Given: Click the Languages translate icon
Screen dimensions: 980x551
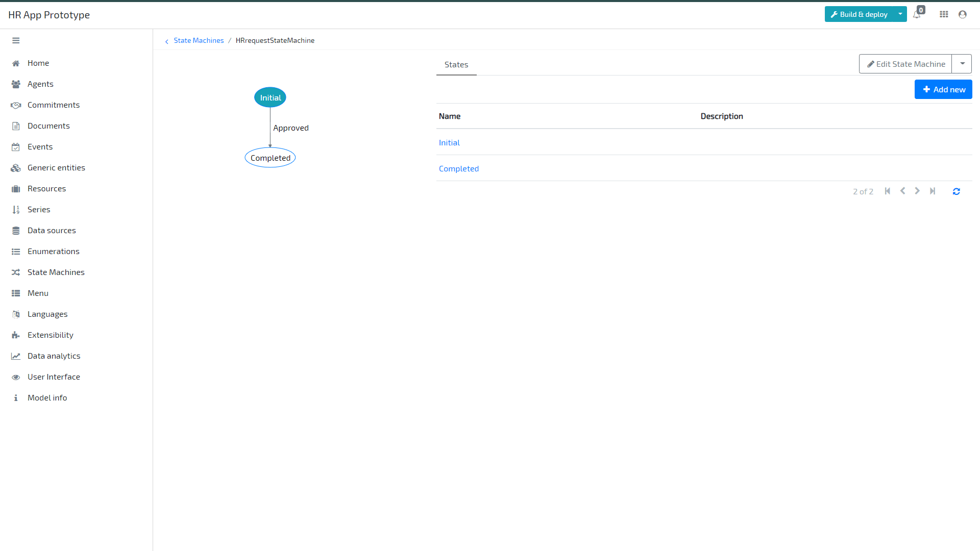Looking at the screenshot, I should click(x=16, y=314).
